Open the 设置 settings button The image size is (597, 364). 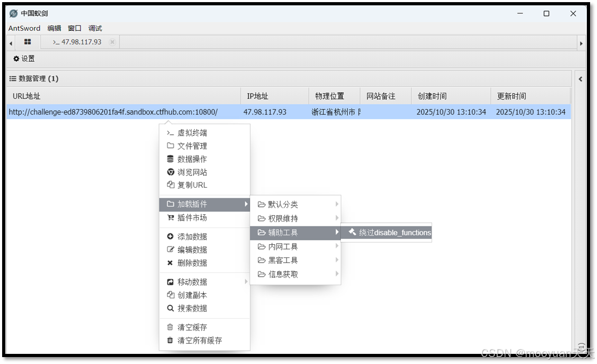24,59
